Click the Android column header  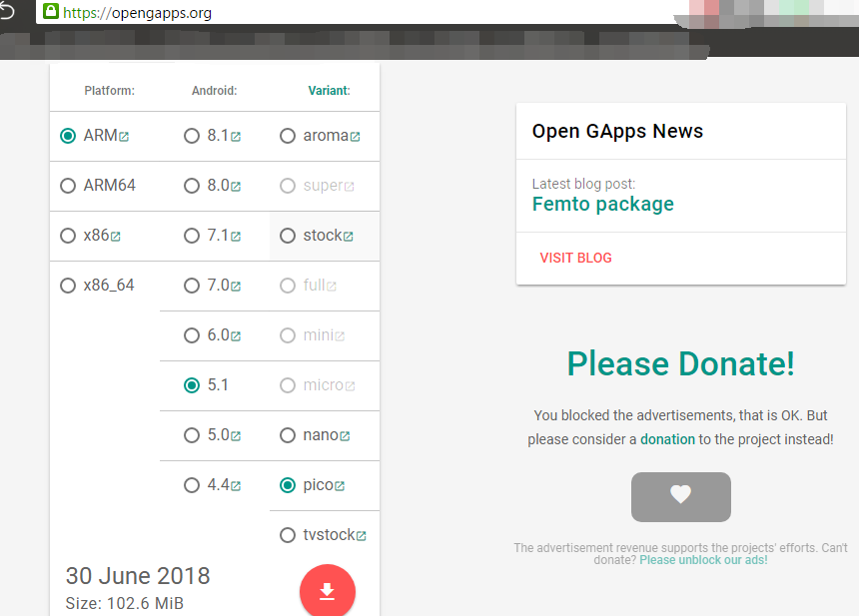tap(214, 91)
